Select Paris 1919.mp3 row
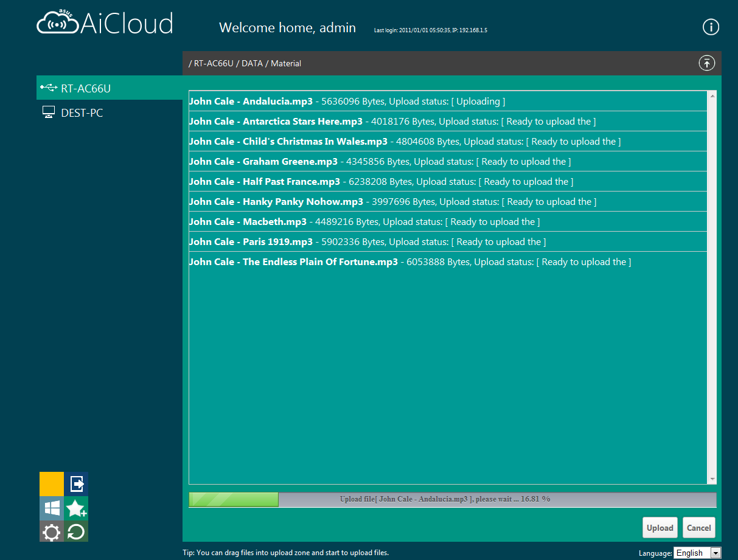Image resolution: width=738 pixels, height=560 pixels. click(x=448, y=241)
